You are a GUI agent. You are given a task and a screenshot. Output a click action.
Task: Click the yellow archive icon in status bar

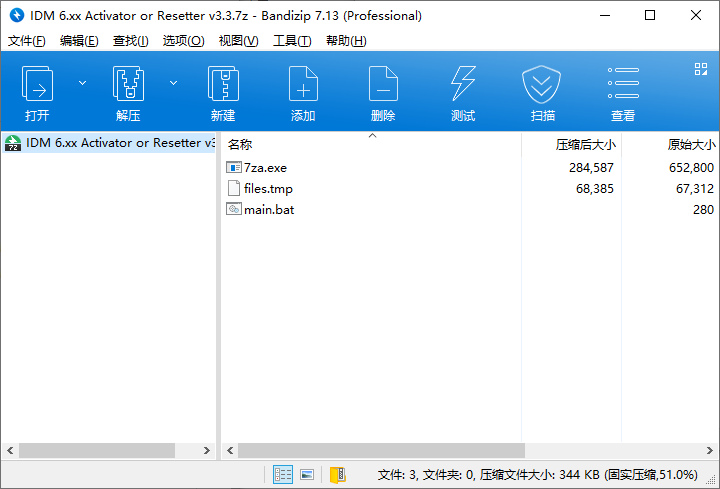[337, 474]
